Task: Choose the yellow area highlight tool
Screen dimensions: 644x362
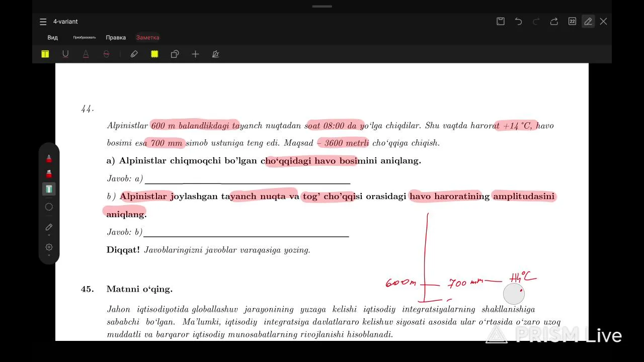Action: (x=154, y=54)
